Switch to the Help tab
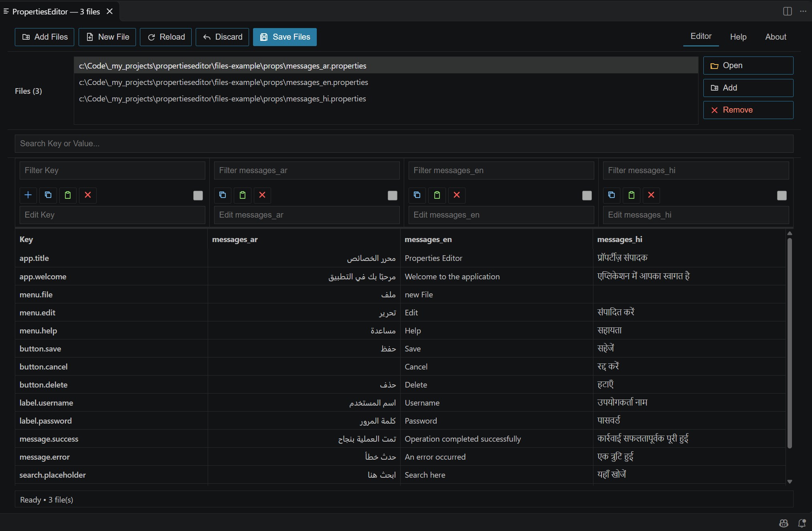 [738, 37]
